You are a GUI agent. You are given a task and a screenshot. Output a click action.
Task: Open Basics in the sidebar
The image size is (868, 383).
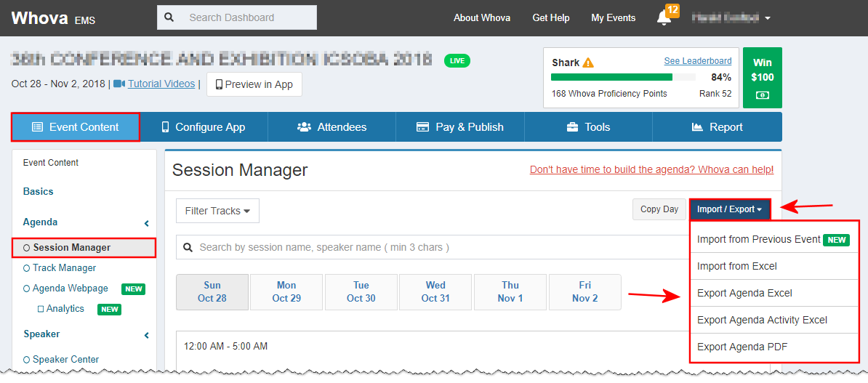point(39,192)
